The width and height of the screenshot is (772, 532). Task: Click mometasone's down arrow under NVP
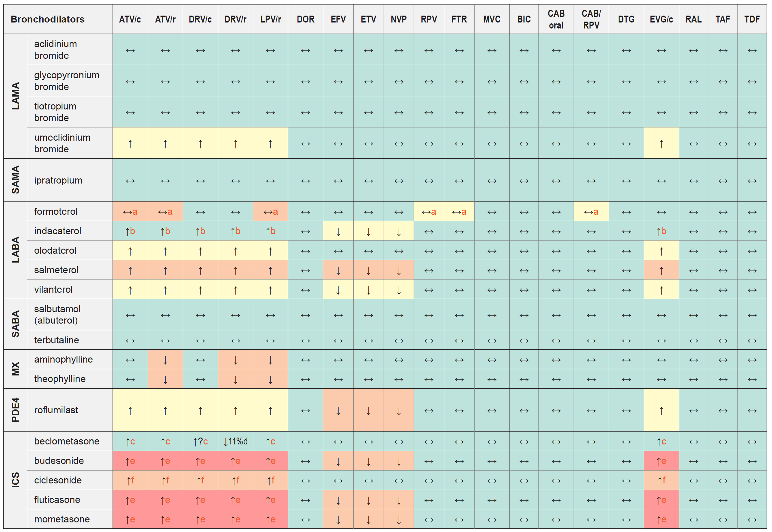coord(398,519)
